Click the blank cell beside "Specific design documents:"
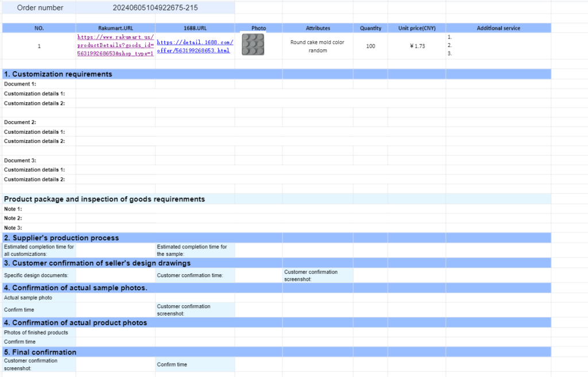This screenshot has height=377, width=588. pyautogui.click(x=115, y=275)
